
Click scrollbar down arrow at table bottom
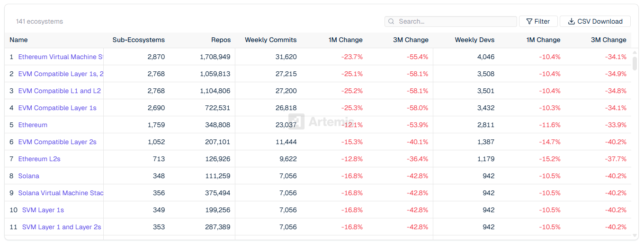point(635,234)
